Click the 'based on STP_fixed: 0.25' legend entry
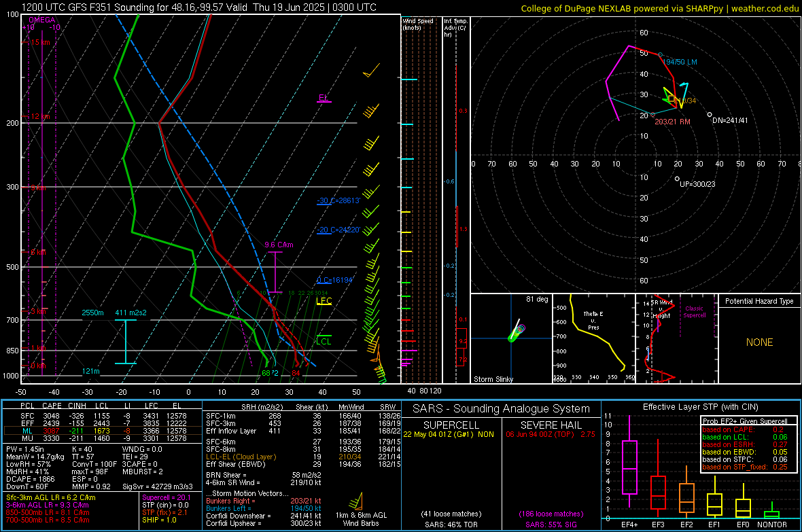 (745, 467)
